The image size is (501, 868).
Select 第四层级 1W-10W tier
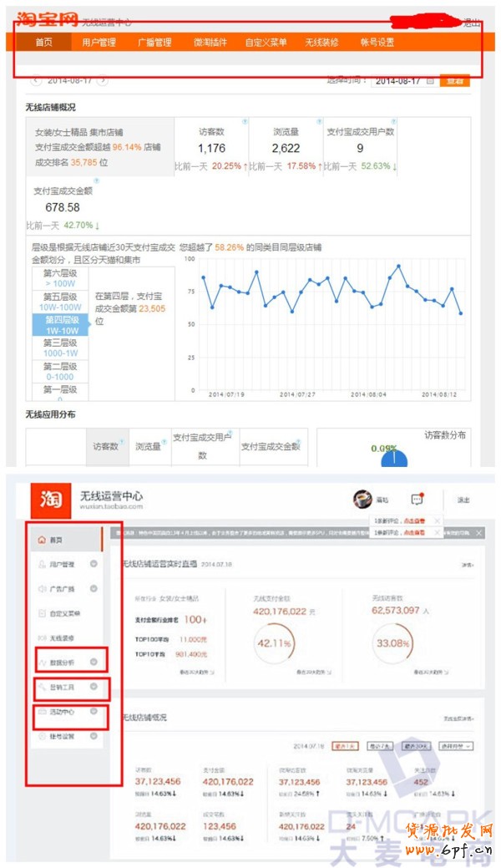coord(60,325)
